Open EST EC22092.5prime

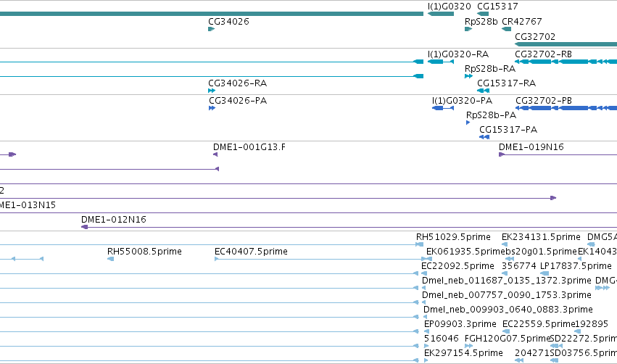(457, 265)
